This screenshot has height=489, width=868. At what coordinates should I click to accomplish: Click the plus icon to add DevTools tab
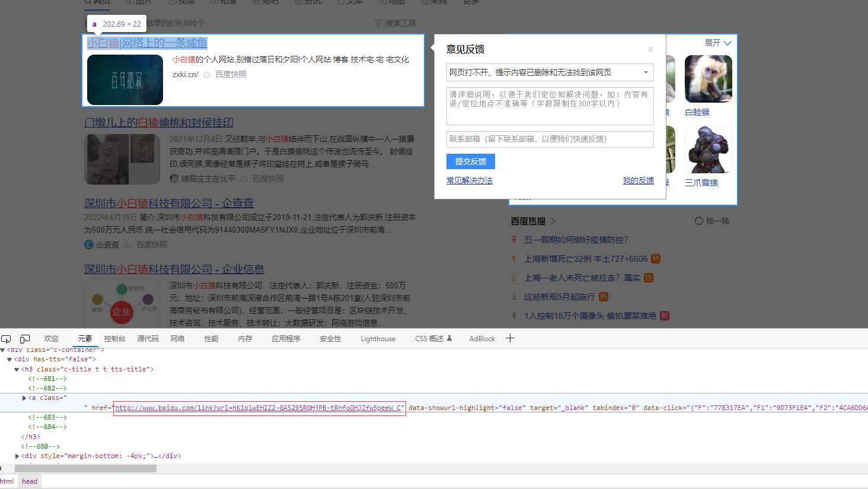[x=510, y=338]
